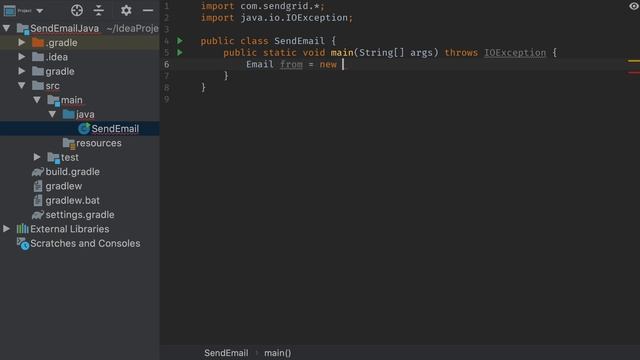Collapse all tree nodes icon
Viewport: 640px width, 360px height.
[99, 10]
